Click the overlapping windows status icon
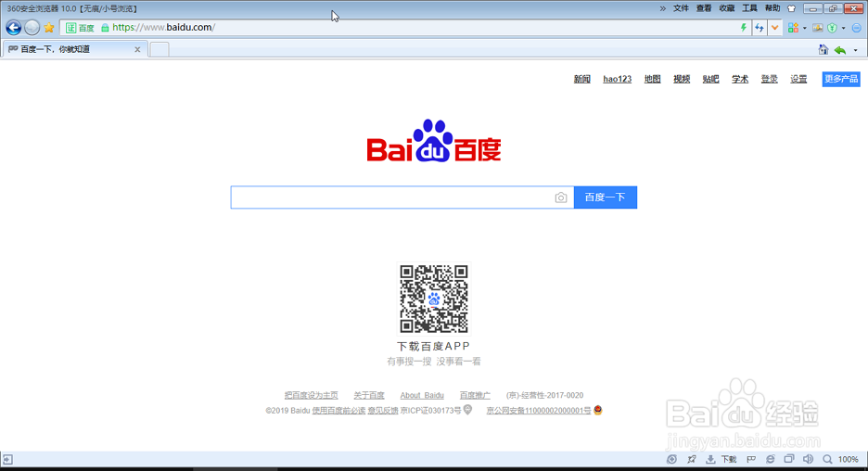868x471 pixels. 789,459
